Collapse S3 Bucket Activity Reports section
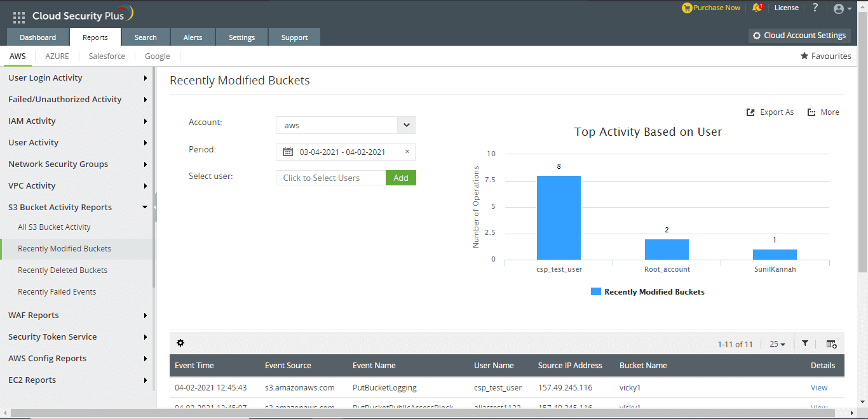 tap(76, 207)
